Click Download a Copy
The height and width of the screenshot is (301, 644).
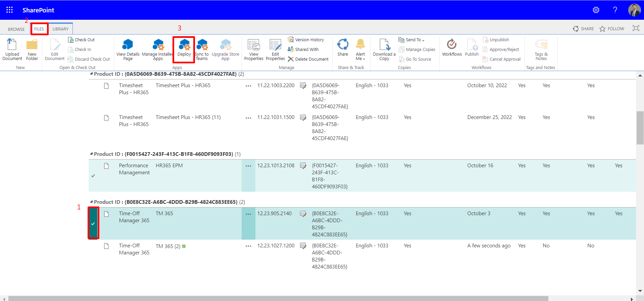(384, 49)
